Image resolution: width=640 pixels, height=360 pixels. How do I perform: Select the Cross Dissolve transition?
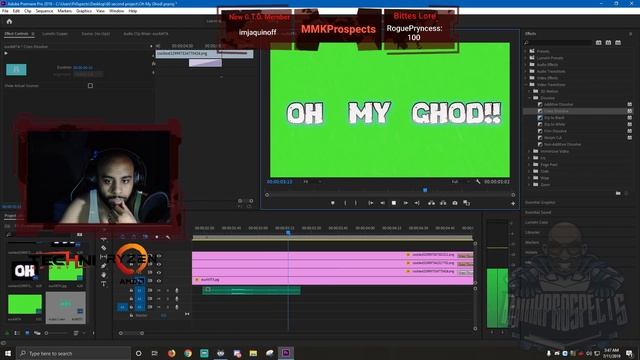[556, 111]
